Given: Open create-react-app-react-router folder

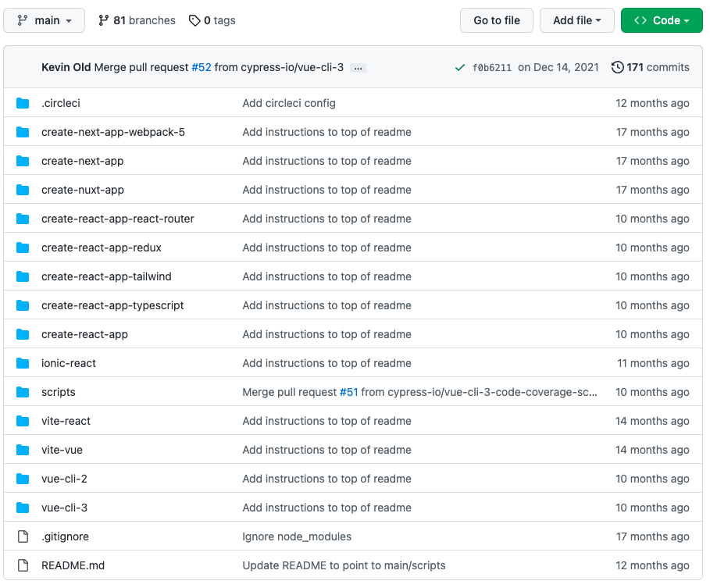Looking at the screenshot, I should (118, 219).
